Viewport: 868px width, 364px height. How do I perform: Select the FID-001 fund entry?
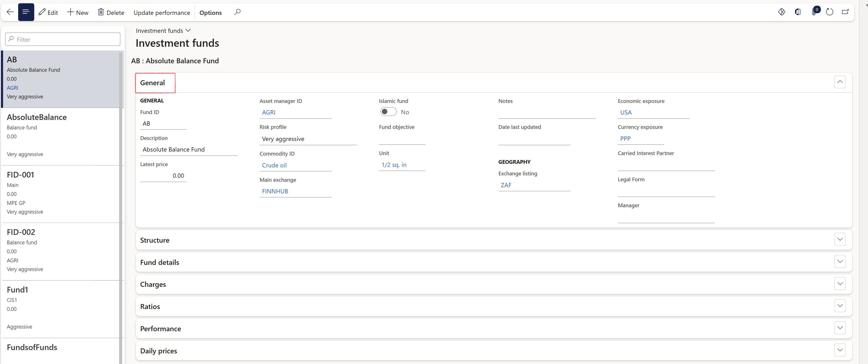point(61,194)
